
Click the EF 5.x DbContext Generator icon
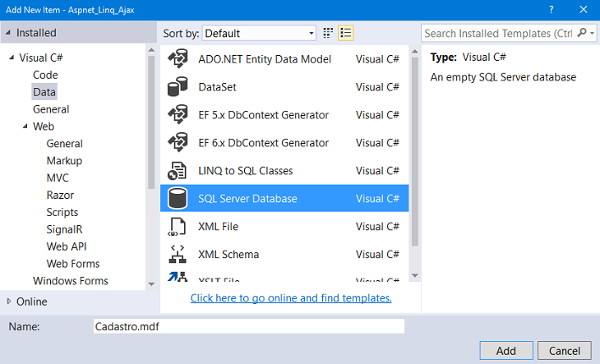[x=178, y=115]
